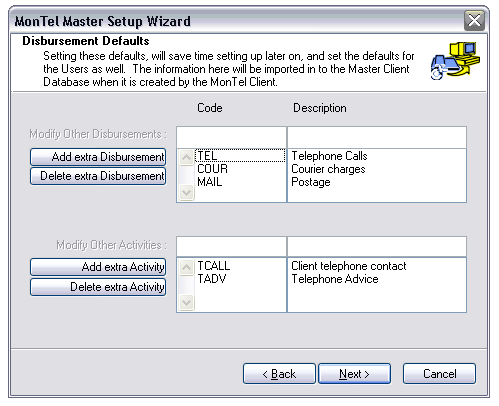499x406 pixels.
Task: Select Telephone Advice description
Action: coord(335,279)
